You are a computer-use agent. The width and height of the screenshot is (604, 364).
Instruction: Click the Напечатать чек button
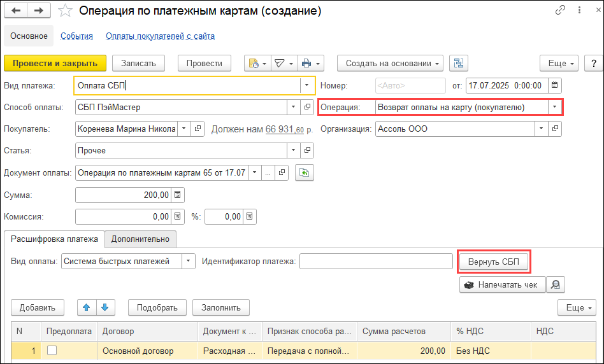(502, 284)
